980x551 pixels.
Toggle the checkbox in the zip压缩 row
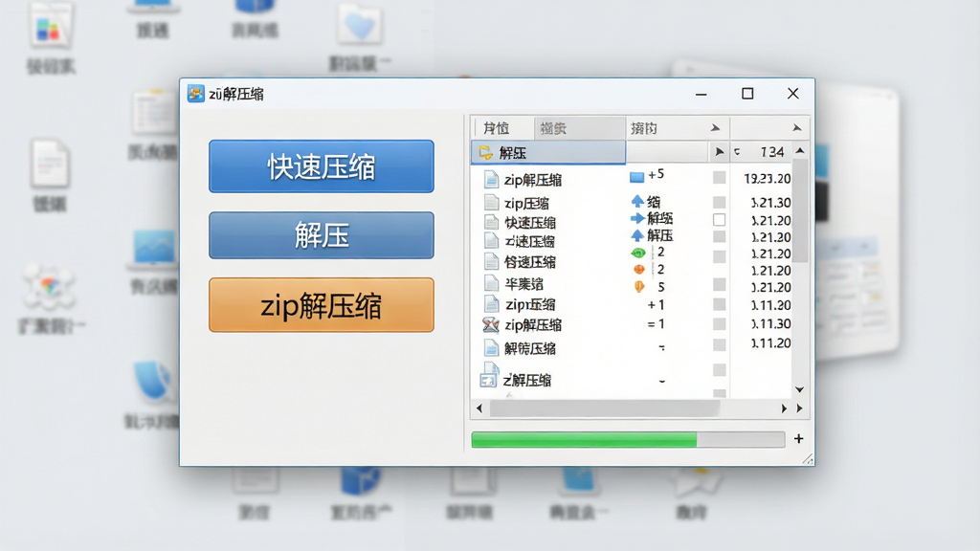[720, 203]
